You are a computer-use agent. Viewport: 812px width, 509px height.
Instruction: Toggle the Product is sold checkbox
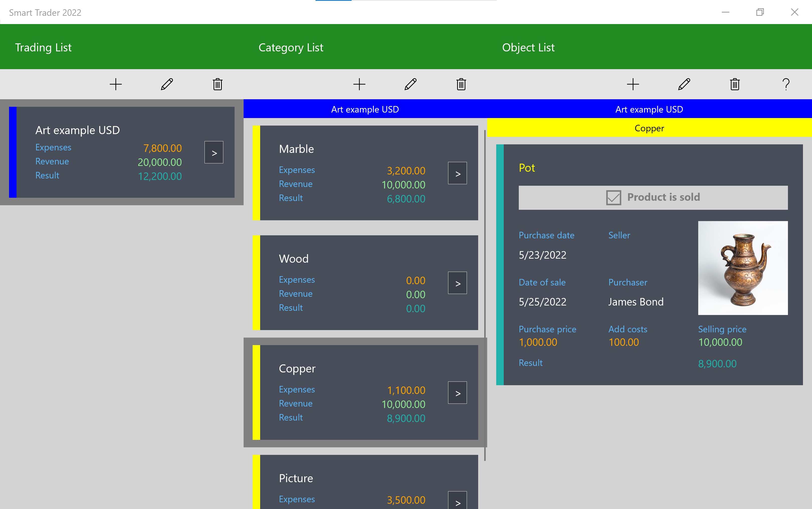613,197
